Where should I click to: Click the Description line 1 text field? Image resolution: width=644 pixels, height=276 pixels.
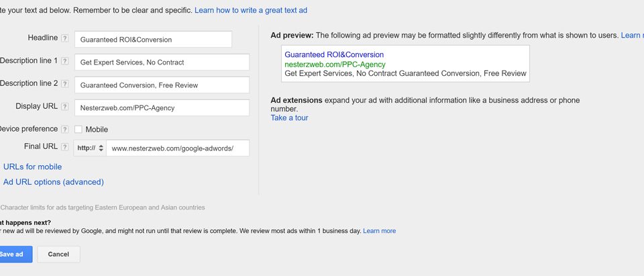click(x=162, y=62)
